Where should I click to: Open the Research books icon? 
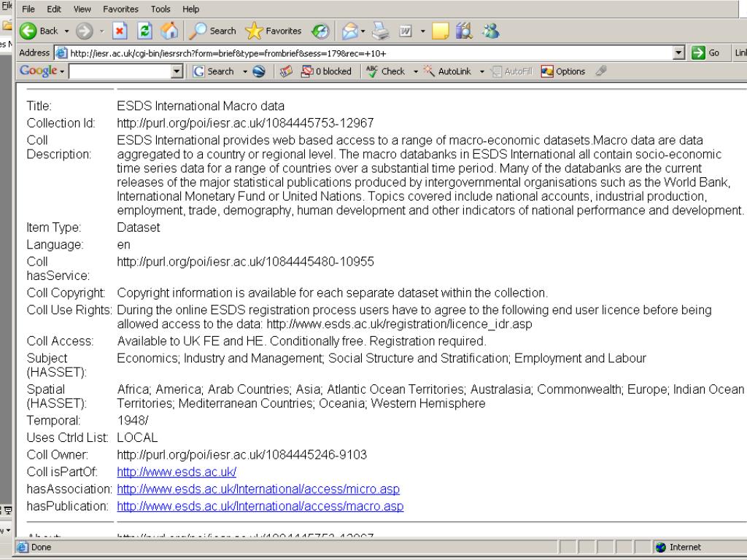pos(463,31)
